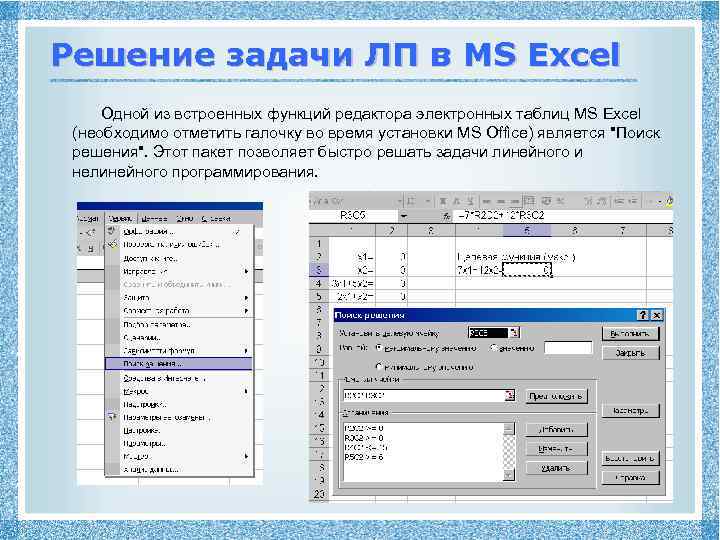This screenshot has width=720, height=540.
Task: Click the selected cell with dashed border
Action: click(x=527, y=270)
